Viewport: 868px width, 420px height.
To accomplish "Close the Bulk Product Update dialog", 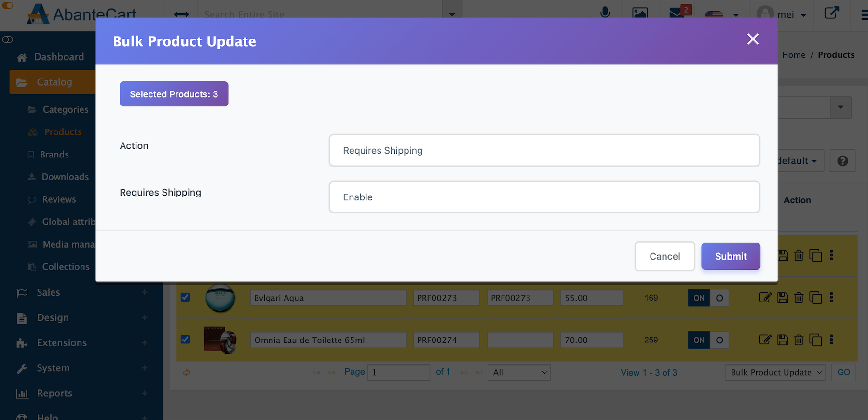I will pos(752,39).
